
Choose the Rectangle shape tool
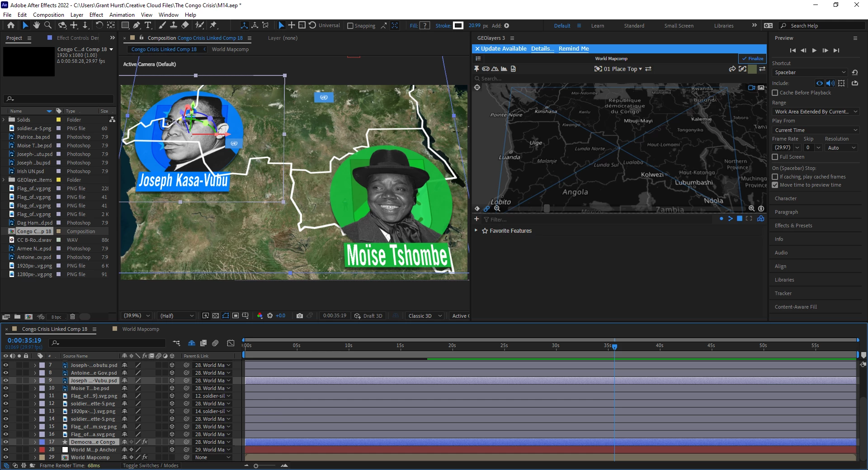point(125,25)
